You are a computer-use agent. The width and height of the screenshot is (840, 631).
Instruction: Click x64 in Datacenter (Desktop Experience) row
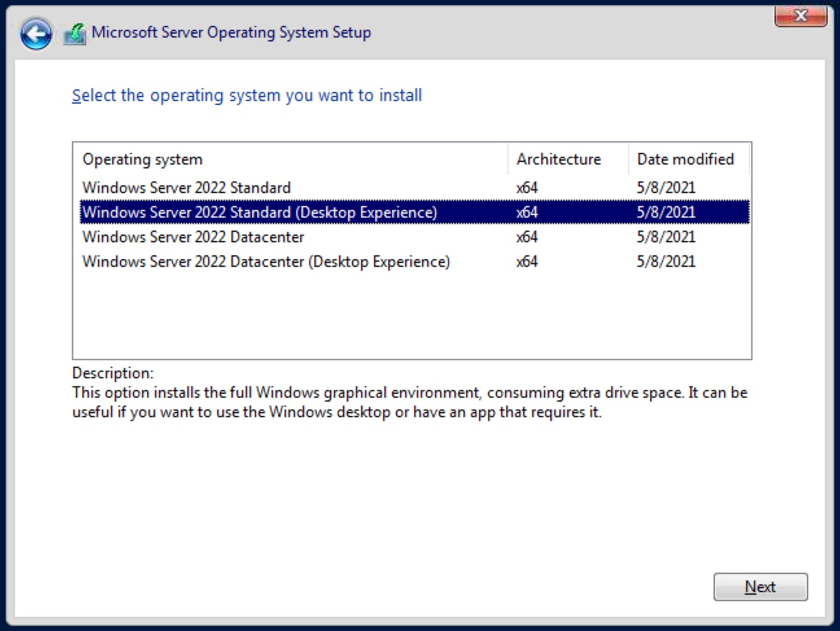click(x=527, y=262)
